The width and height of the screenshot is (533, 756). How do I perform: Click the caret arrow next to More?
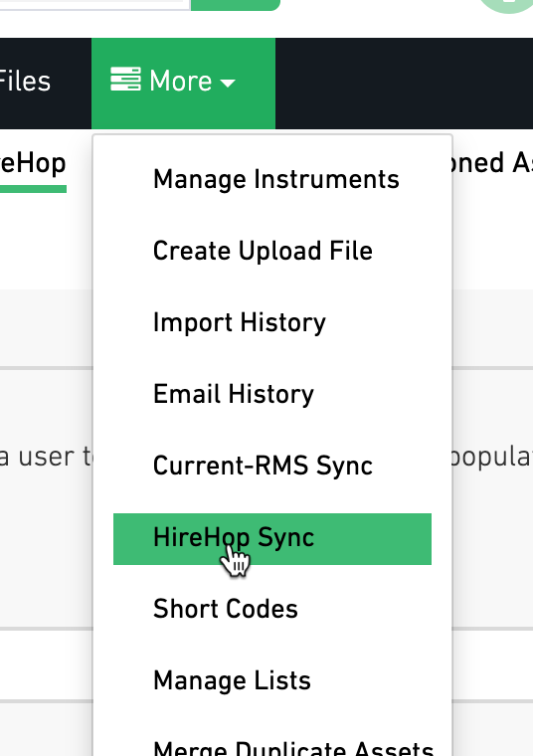point(228,84)
